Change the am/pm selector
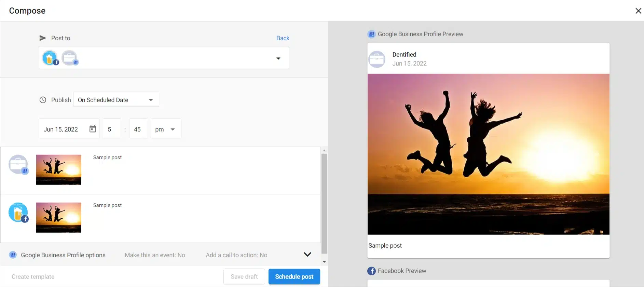The height and width of the screenshot is (287, 644). pyautogui.click(x=166, y=129)
